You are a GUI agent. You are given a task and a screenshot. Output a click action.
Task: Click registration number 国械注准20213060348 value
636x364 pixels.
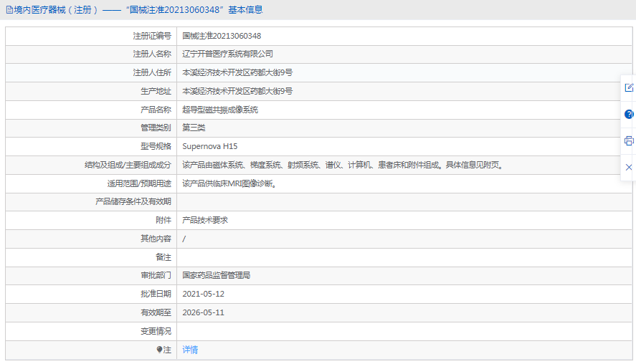coord(222,36)
